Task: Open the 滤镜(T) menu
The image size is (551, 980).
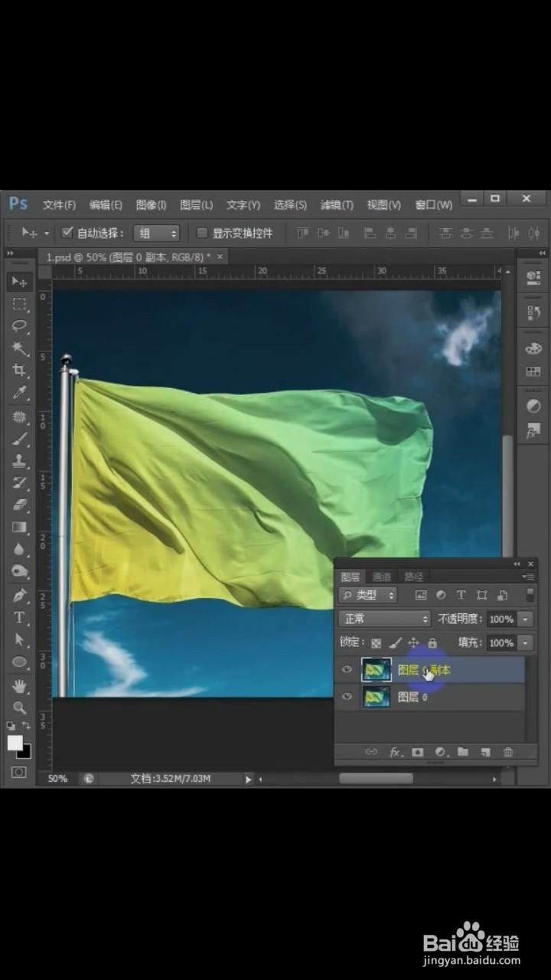Action: (337, 204)
